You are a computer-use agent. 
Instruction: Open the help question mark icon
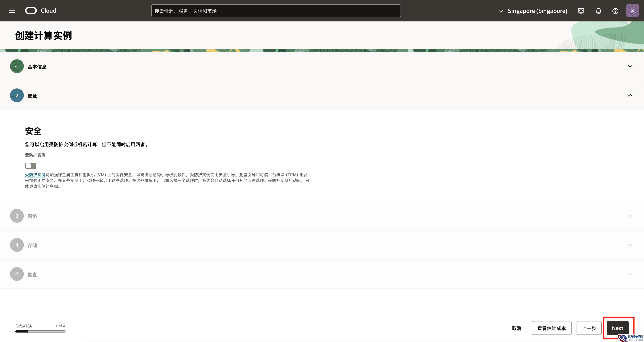point(615,11)
